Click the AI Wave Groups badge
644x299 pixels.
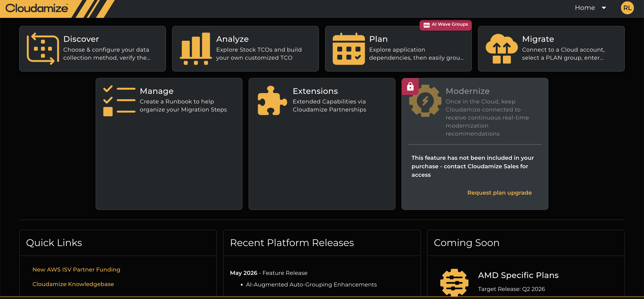point(445,25)
